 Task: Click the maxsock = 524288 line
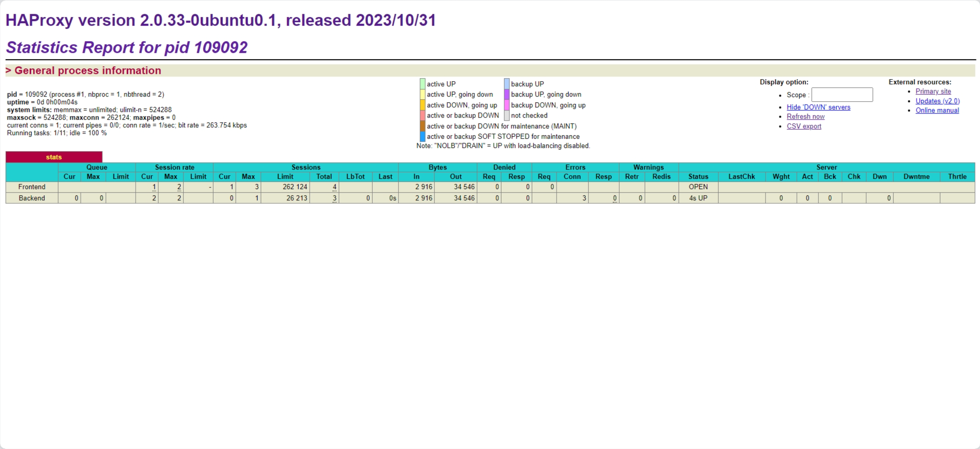pos(91,118)
